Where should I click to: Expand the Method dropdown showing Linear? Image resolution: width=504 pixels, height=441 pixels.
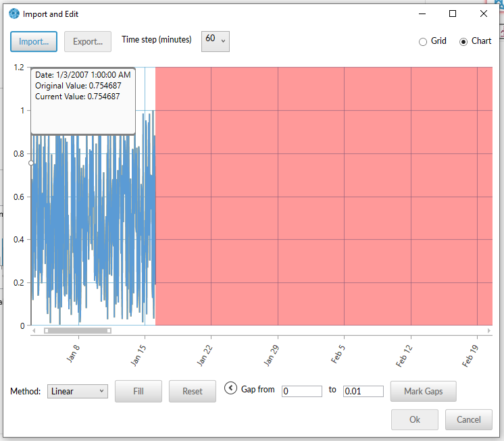click(78, 391)
